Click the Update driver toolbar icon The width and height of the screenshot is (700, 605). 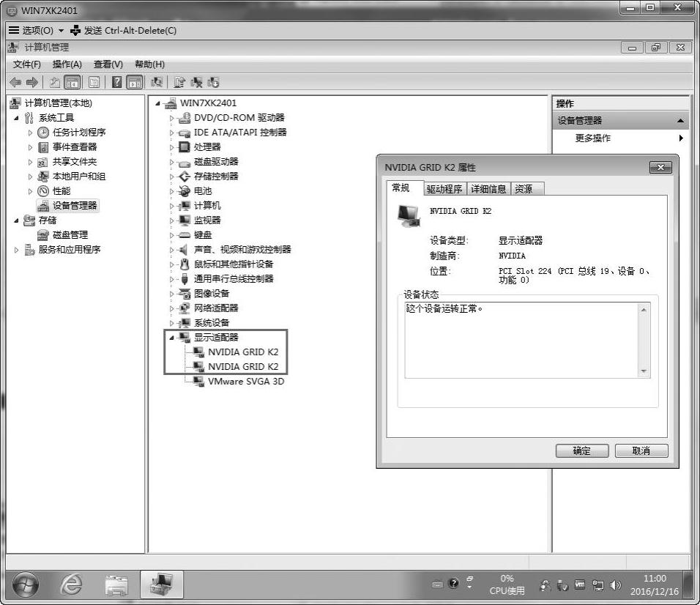[x=179, y=82]
